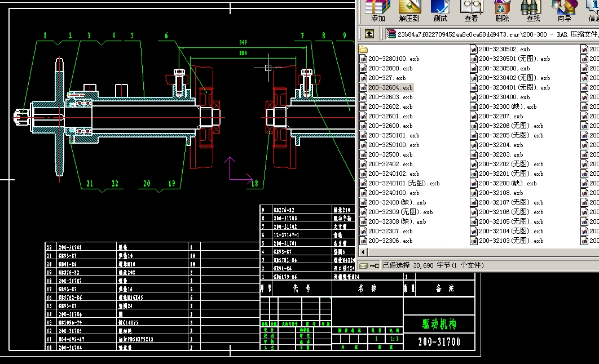
Task: Click the horizontal scrollbar left arrow
Action: click(x=363, y=252)
